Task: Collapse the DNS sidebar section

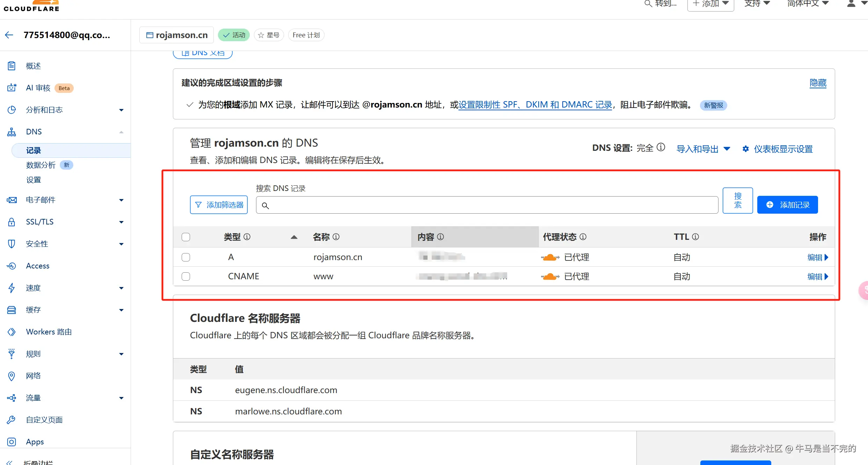Action: [121, 132]
